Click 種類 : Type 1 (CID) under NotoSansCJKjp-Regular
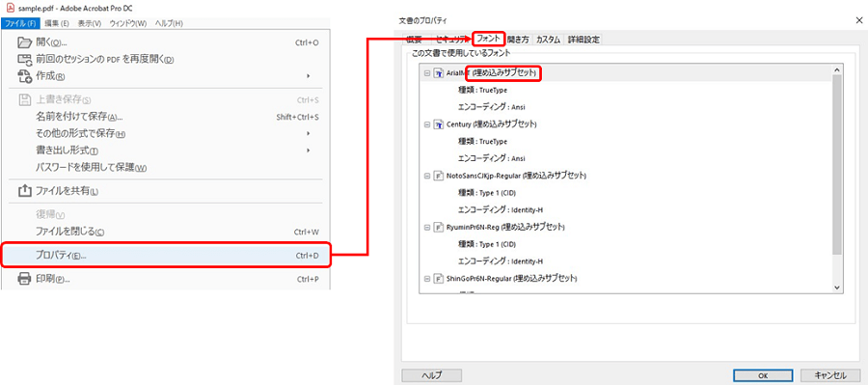 pyautogui.click(x=487, y=193)
